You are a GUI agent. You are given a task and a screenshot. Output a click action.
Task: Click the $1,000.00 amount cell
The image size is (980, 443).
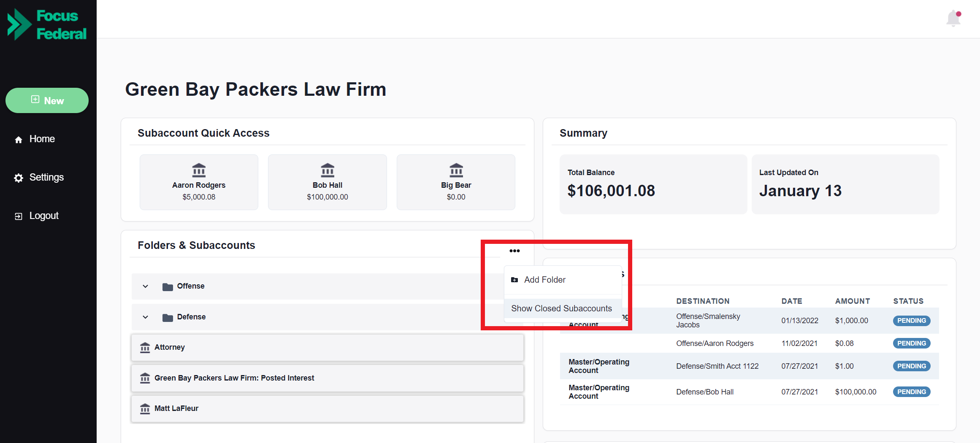852,321
